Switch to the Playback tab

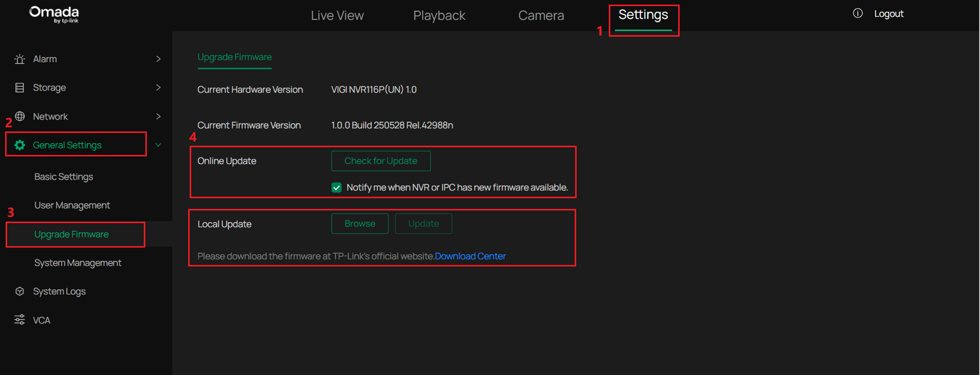(439, 15)
